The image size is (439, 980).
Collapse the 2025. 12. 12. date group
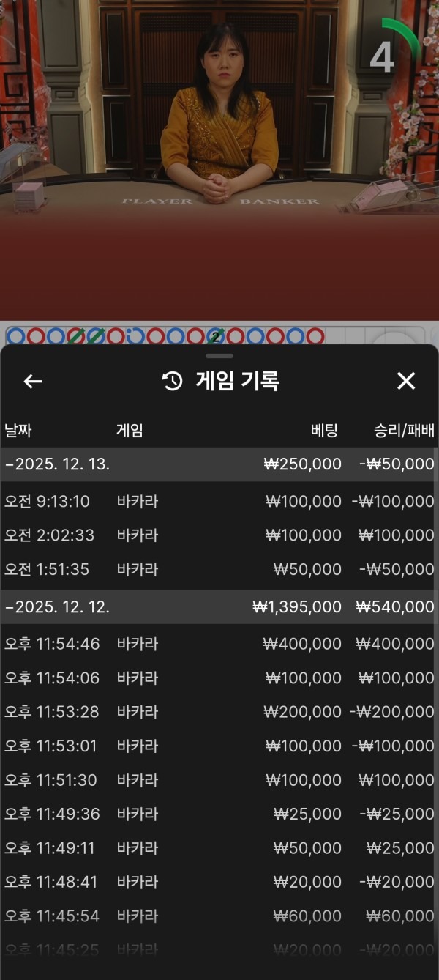click(219, 607)
